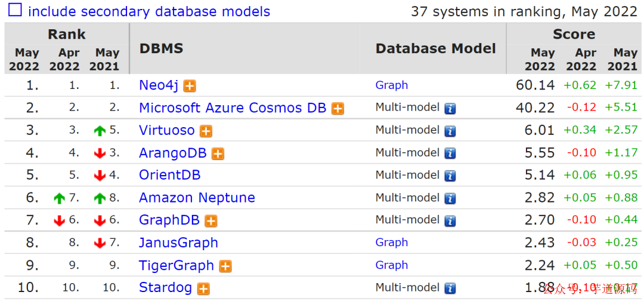Open the Stardog DBMS link

coord(166,287)
